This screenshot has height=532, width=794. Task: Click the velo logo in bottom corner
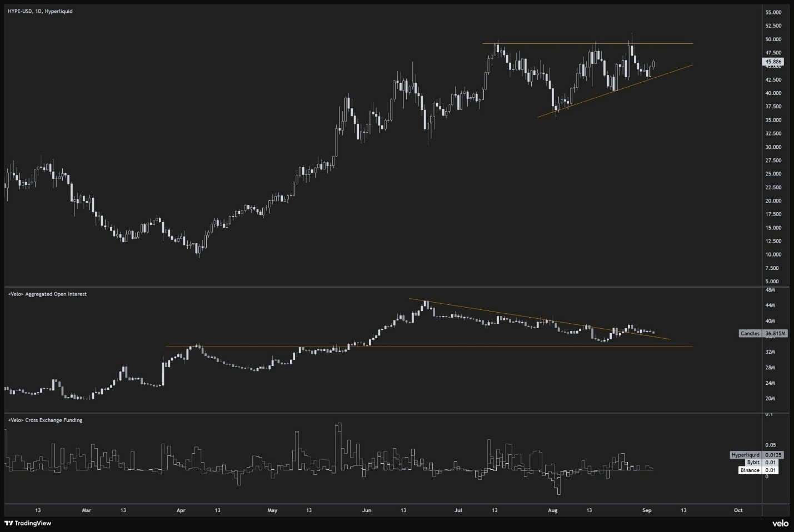click(780, 523)
